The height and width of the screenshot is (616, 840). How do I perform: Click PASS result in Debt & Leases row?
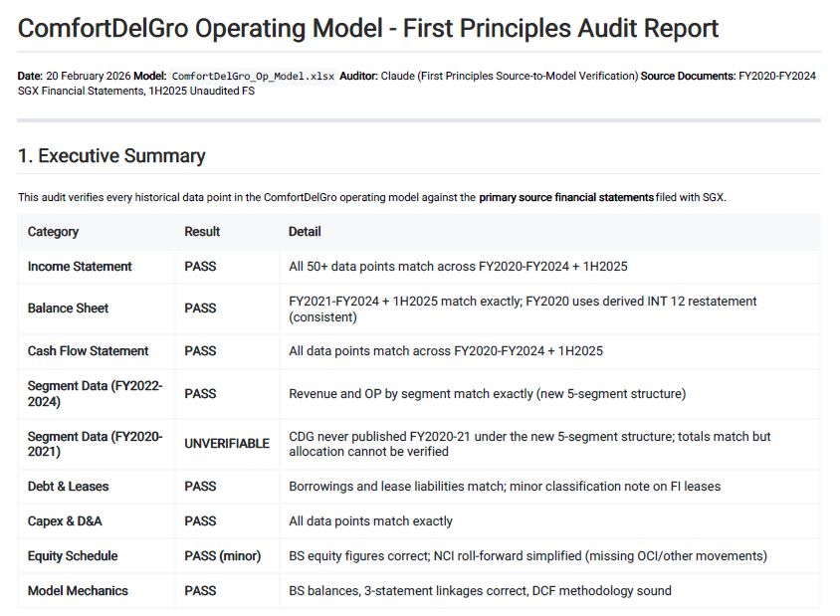[200, 487]
